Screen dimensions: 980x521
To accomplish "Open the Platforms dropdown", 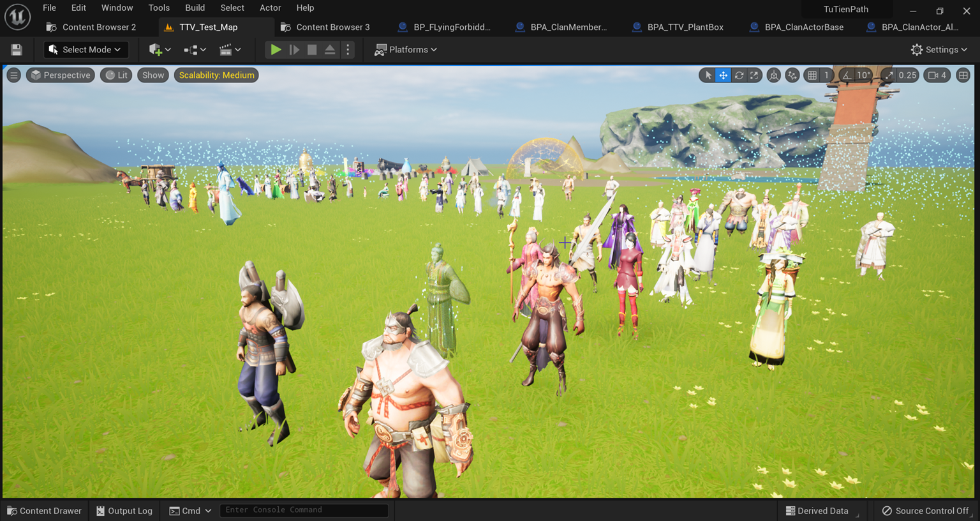I will point(406,50).
